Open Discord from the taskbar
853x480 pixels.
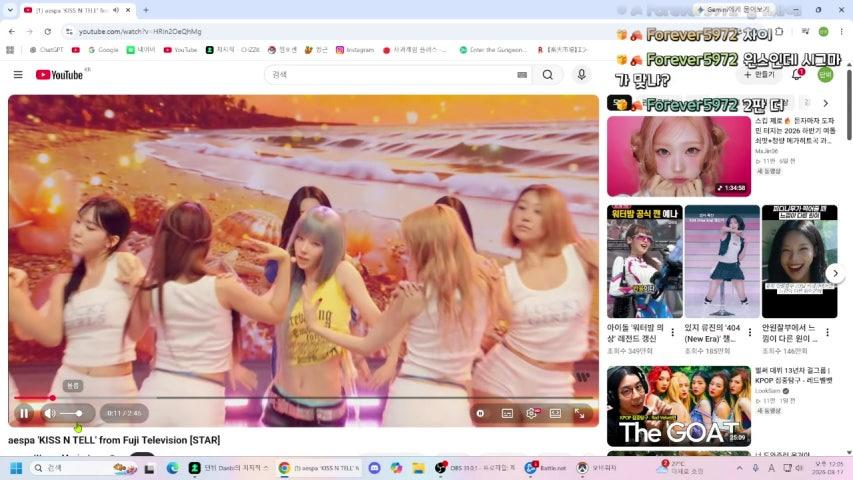click(374, 468)
